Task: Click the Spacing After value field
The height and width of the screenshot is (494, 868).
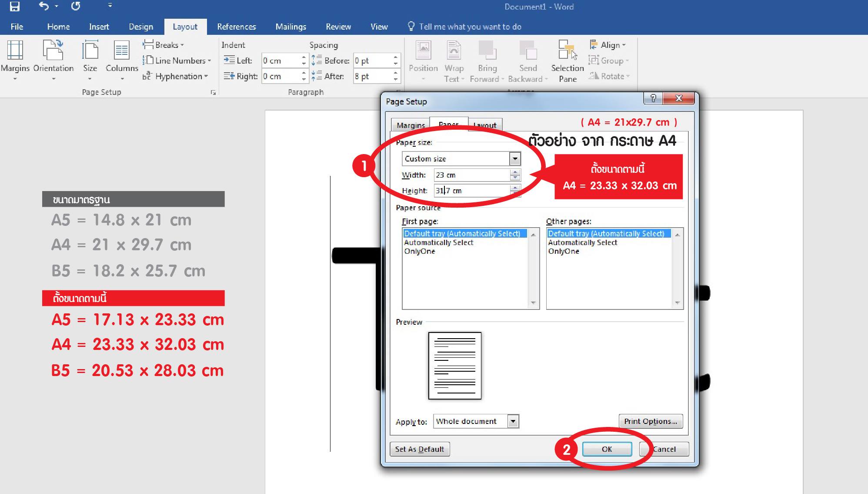Action: 373,76
